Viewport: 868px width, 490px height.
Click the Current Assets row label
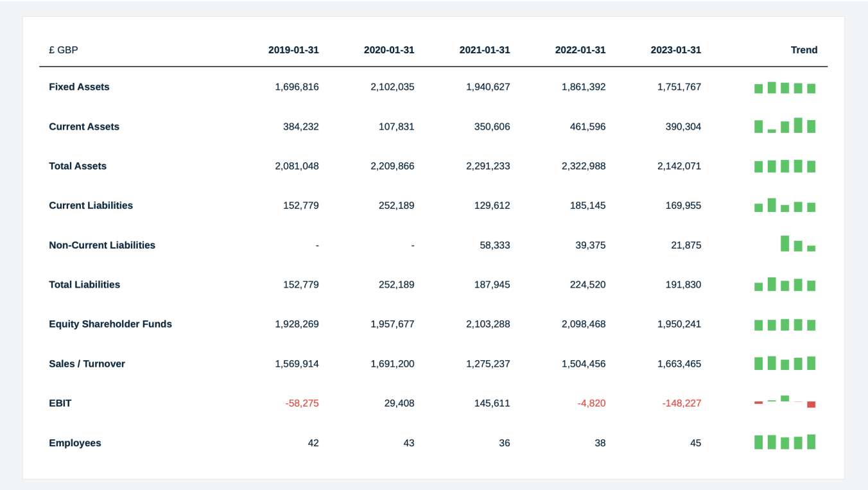pos(84,127)
